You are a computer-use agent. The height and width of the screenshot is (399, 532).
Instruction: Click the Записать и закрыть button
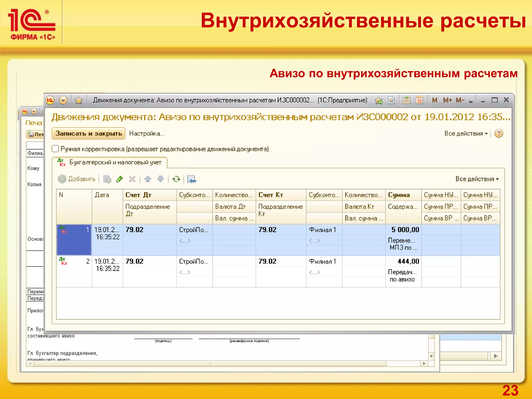pyautogui.click(x=89, y=134)
